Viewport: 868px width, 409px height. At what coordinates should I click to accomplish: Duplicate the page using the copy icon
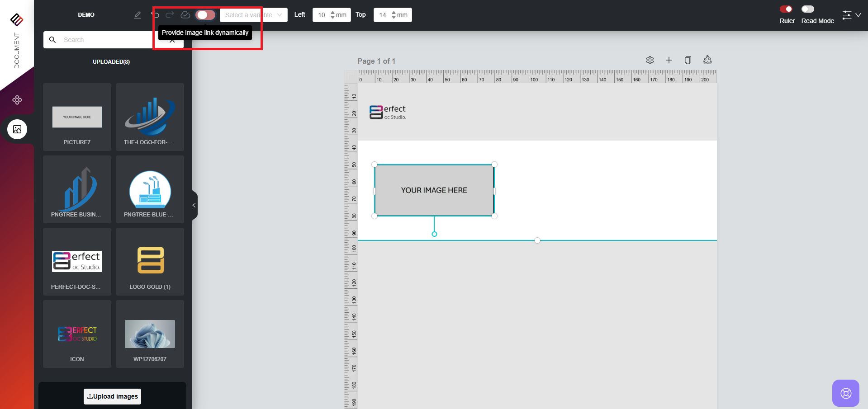pos(688,60)
